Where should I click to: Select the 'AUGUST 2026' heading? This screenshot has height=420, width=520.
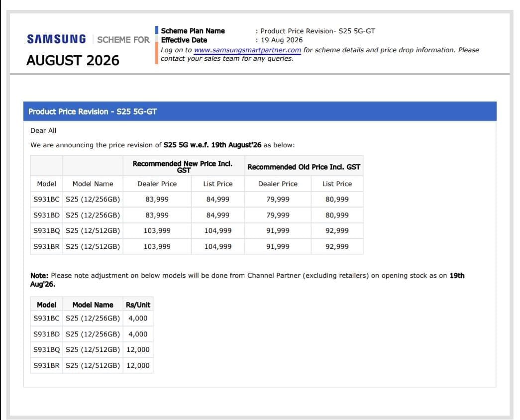(x=73, y=60)
